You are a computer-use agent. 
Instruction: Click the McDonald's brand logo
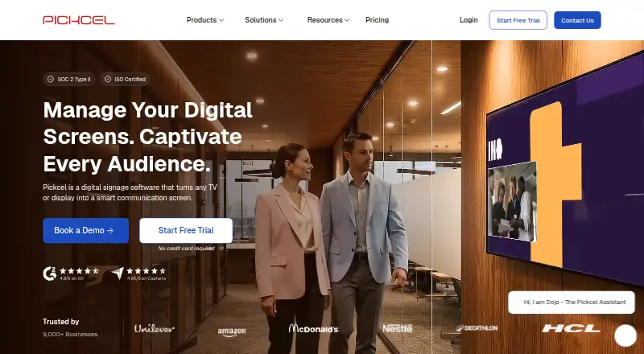[313, 328]
